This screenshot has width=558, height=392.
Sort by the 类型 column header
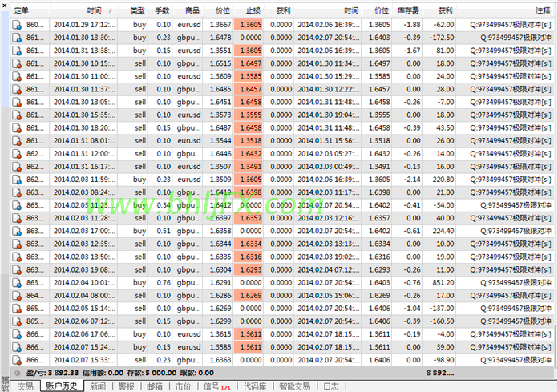click(x=133, y=10)
